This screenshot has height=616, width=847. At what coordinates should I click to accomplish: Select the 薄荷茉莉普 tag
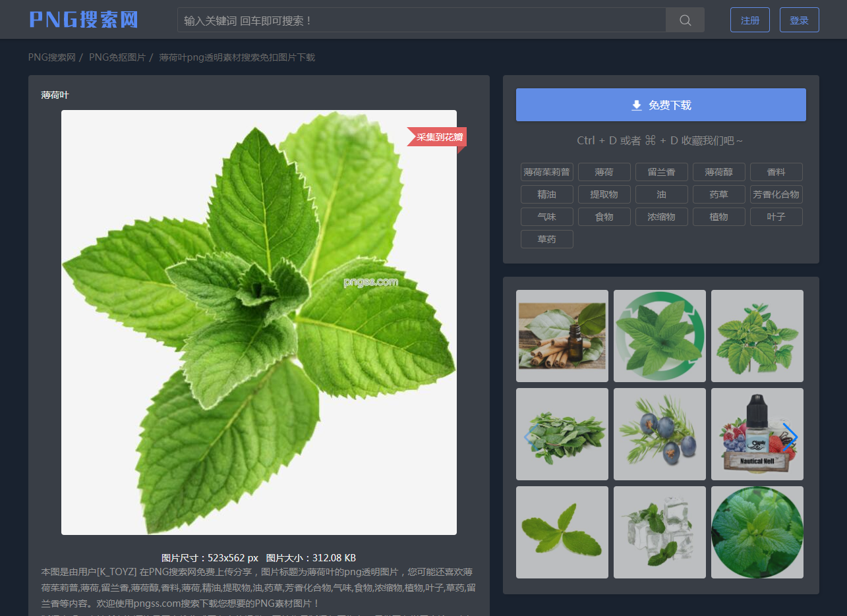point(547,172)
